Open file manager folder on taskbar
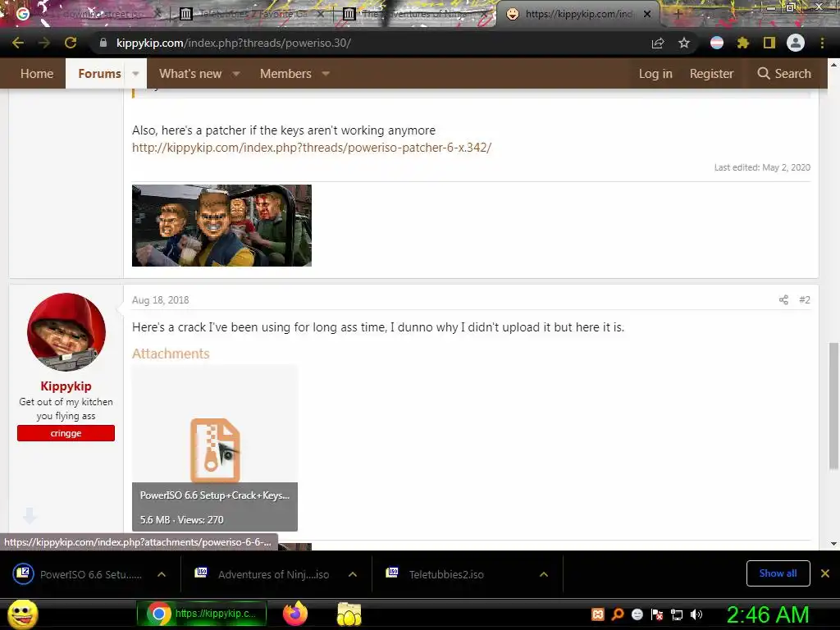Screen dimensions: 840x630 click(x=349, y=614)
